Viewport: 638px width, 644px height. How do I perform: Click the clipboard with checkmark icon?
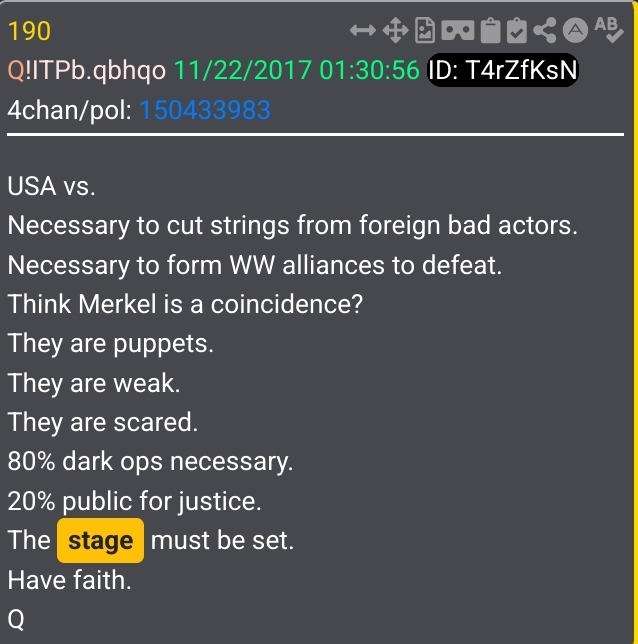click(x=517, y=30)
